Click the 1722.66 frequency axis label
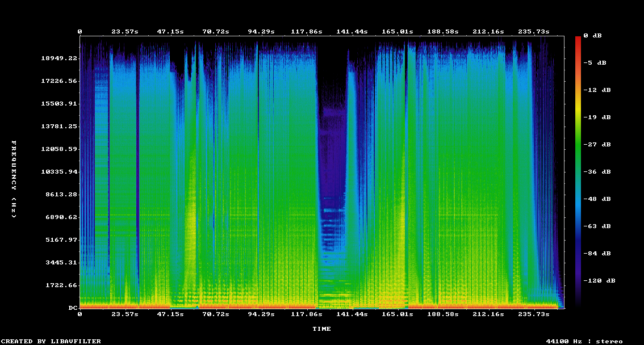This screenshot has width=644, height=345. (61, 285)
